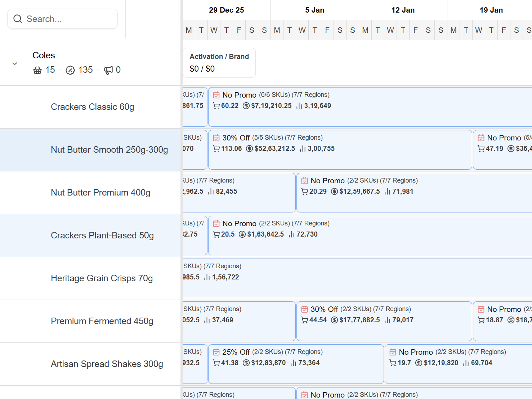
Task: Collapse the Coles group chevron
Action: pos(15,64)
